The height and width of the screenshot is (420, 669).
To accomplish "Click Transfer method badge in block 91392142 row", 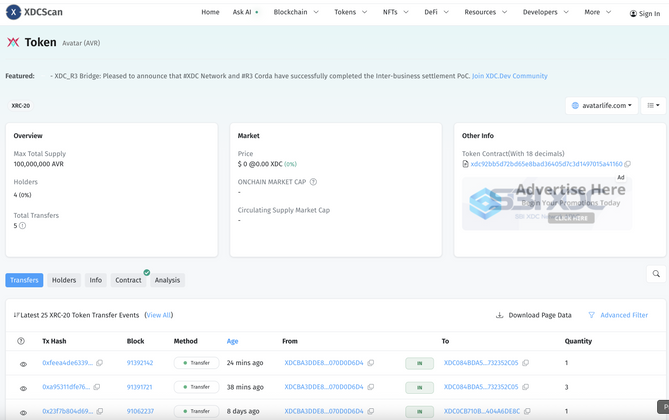I will pyautogui.click(x=196, y=363).
